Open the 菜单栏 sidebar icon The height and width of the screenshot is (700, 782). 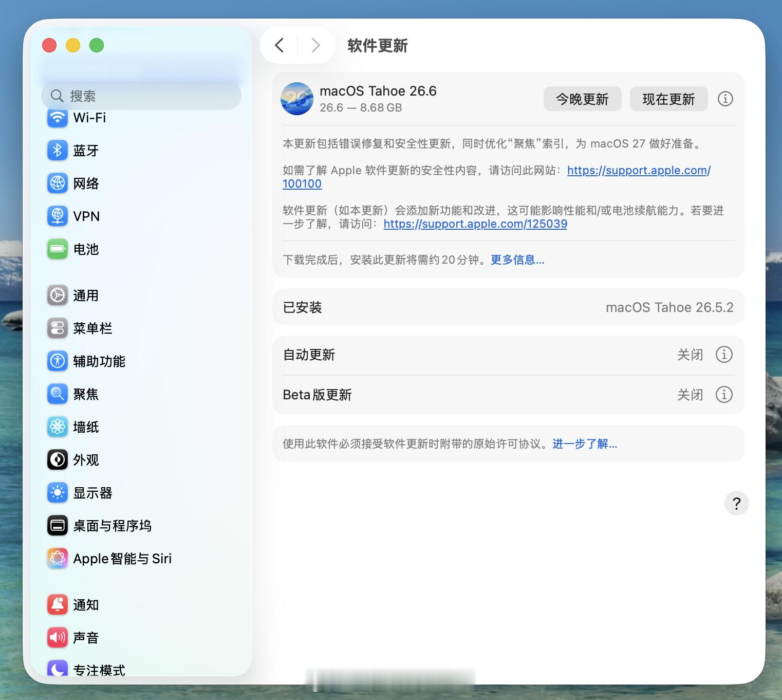(x=58, y=328)
